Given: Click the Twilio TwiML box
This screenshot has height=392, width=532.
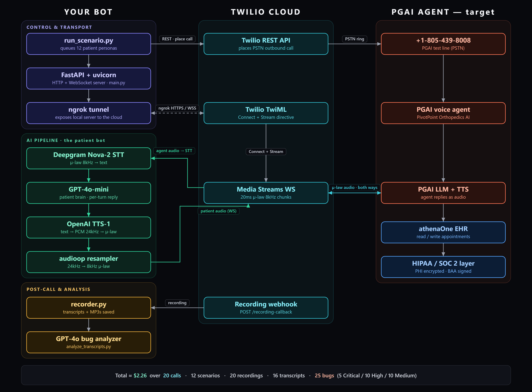Looking at the screenshot, I should click(266, 113).
